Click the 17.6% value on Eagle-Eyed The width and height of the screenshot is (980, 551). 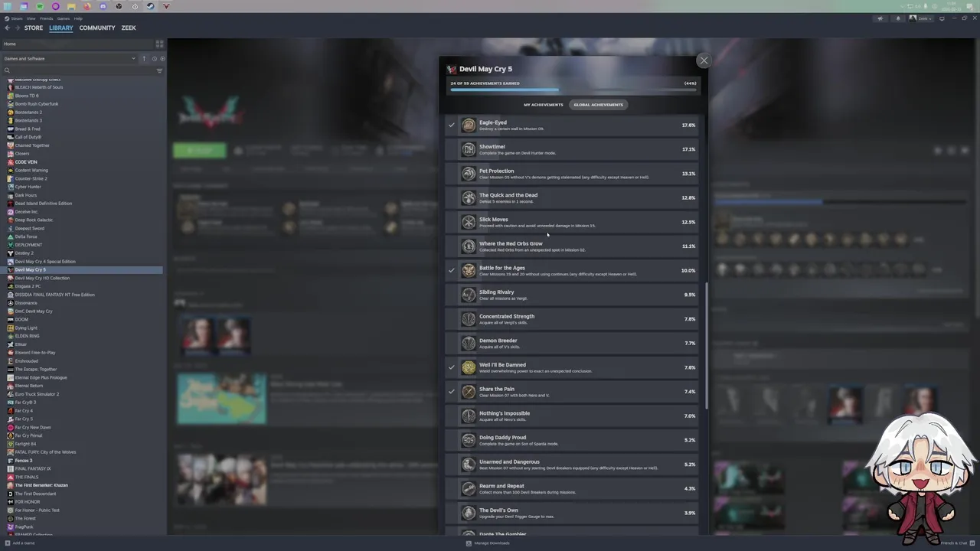coord(688,125)
